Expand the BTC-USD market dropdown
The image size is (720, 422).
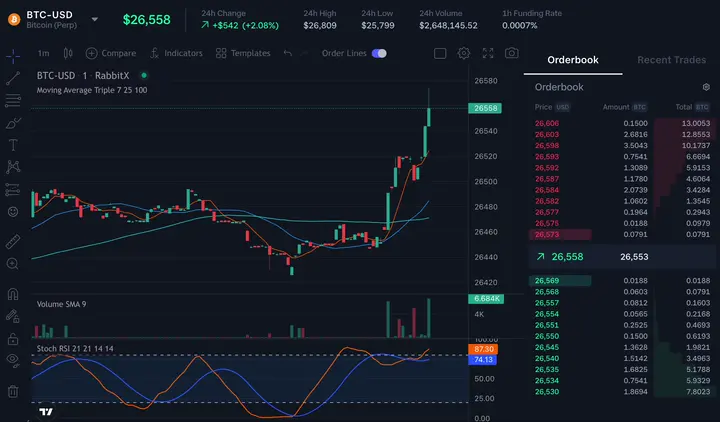click(94, 19)
